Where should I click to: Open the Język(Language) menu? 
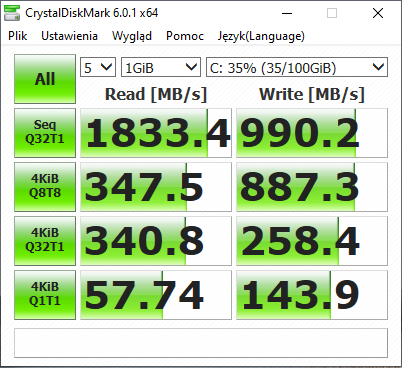click(261, 36)
